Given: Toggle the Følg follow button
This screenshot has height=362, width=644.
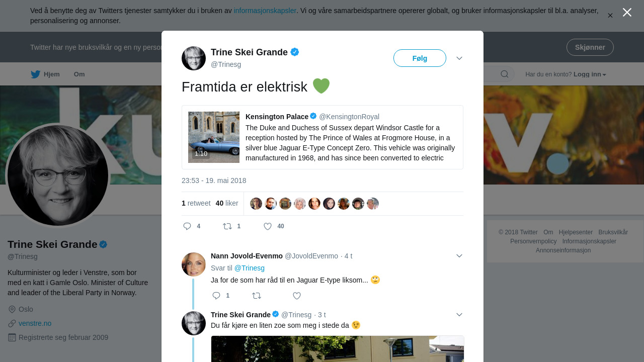Looking at the screenshot, I should pos(420,58).
